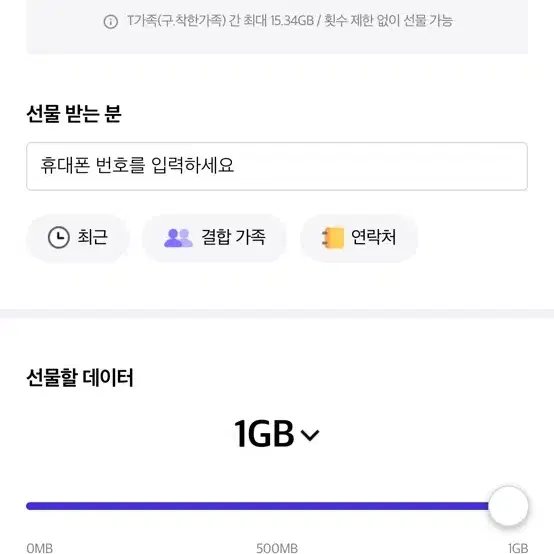Select the 결합 가족 option
This screenshot has width=554, height=554.
click(214, 238)
